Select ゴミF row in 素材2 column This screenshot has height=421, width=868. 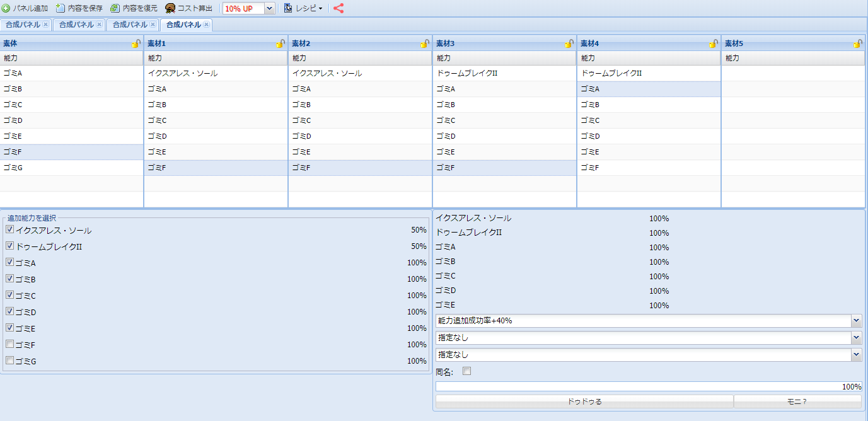pyautogui.click(x=361, y=168)
